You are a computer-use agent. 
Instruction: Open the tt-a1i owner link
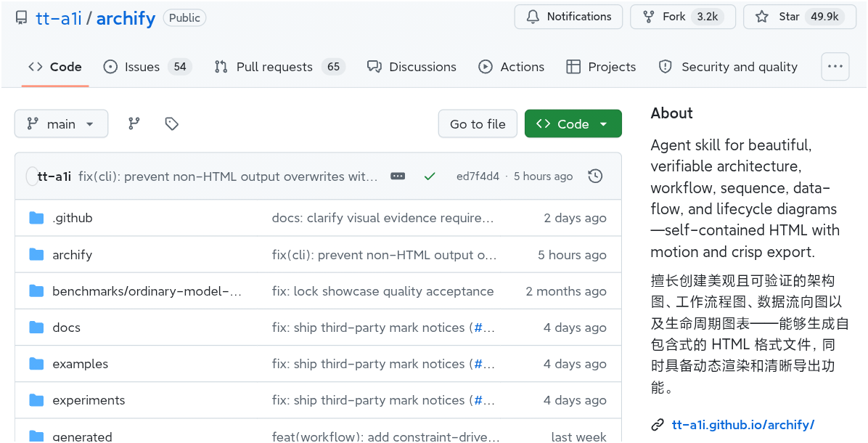pos(59,18)
